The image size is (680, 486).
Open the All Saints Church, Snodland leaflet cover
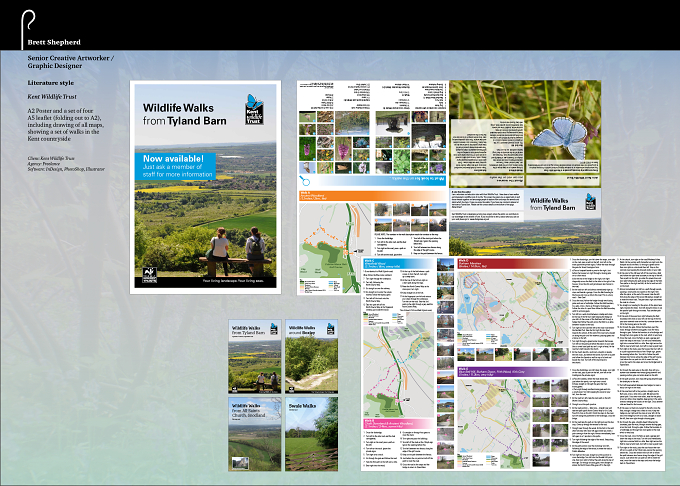tap(255, 434)
